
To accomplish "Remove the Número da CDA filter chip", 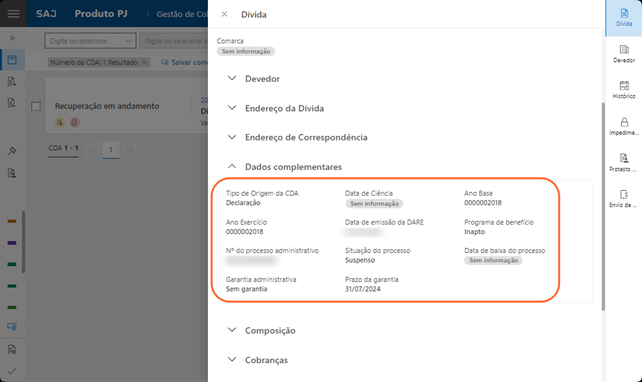I will (144, 62).
